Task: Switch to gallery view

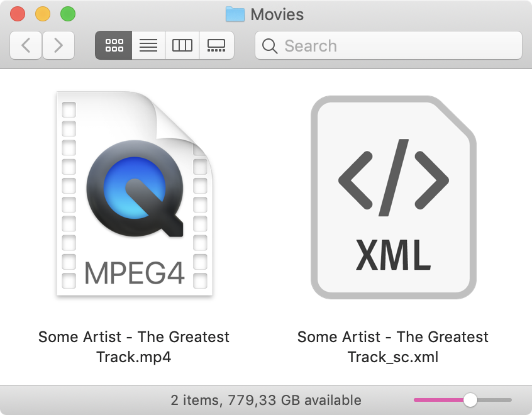Action: 216,45
